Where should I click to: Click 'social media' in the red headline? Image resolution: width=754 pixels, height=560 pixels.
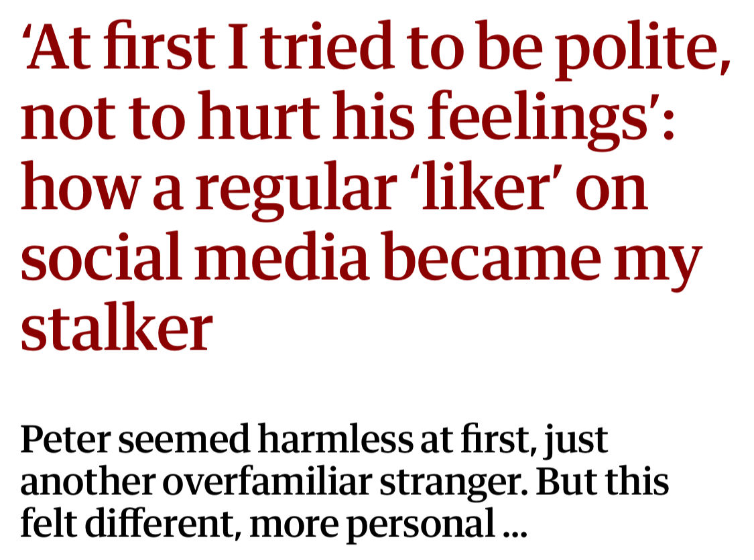click(x=195, y=256)
